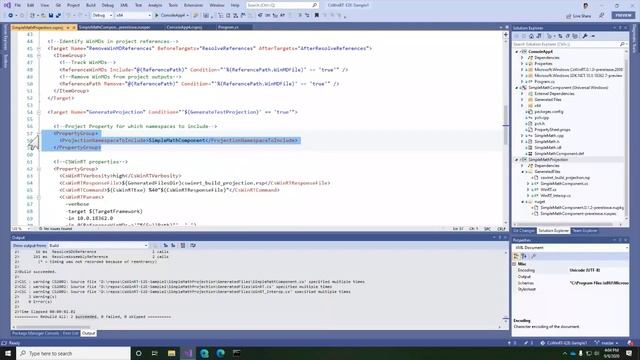
Task: Switch to SimpleMathCompon...prerelease.nuspec tab
Action: [115, 27]
